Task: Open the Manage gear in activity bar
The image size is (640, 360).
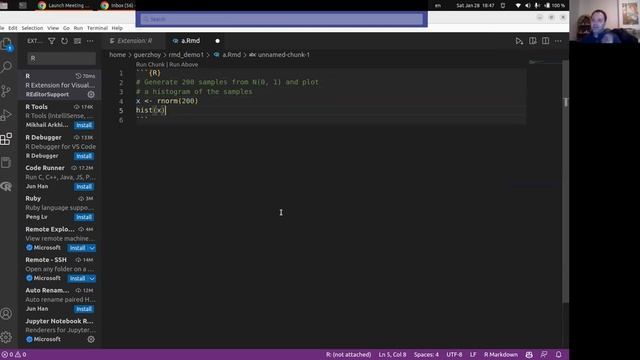Action: click(x=6, y=337)
